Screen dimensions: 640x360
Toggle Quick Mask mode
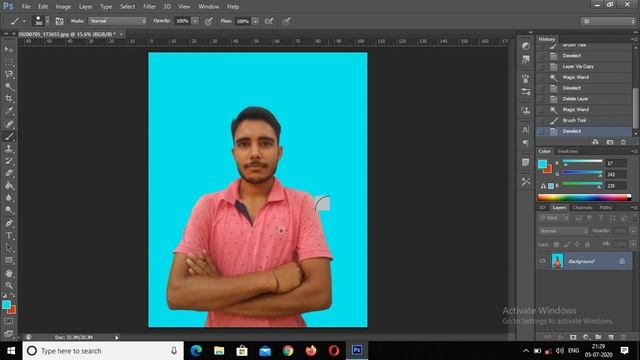click(x=9, y=321)
